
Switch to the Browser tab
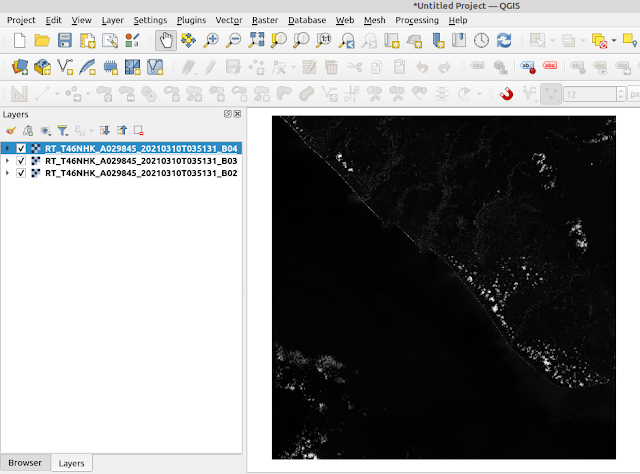pyautogui.click(x=25, y=463)
